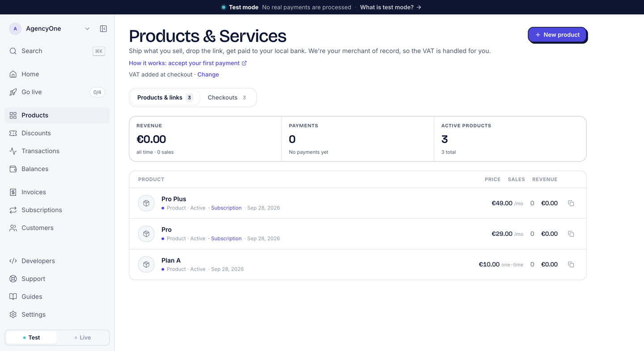Click the Customers people icon

coord(13,228)
